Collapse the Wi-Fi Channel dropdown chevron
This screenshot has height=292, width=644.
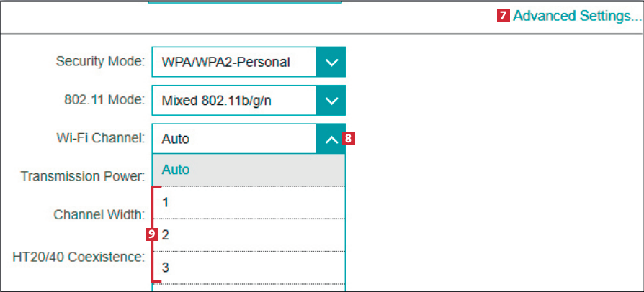click(x=331, y=140)
